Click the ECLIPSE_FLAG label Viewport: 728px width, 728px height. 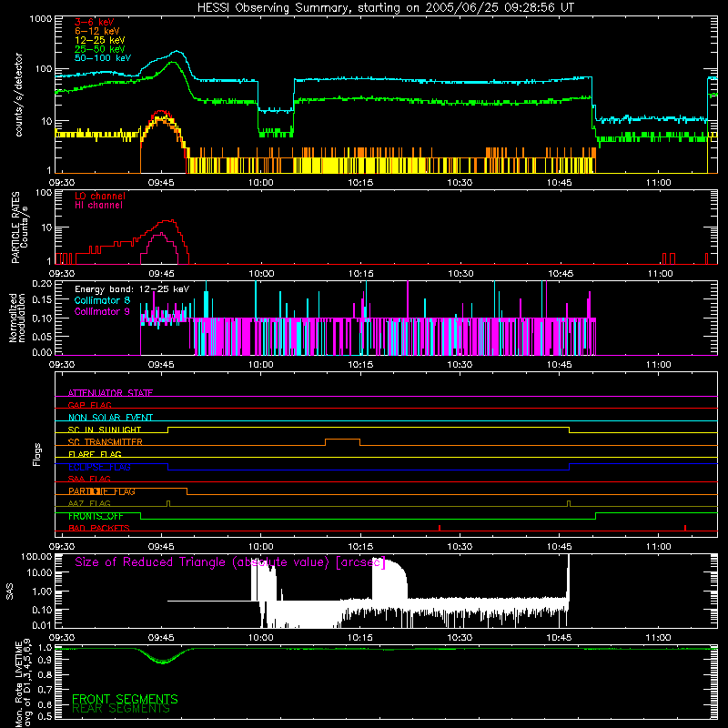tap(99, 467)
